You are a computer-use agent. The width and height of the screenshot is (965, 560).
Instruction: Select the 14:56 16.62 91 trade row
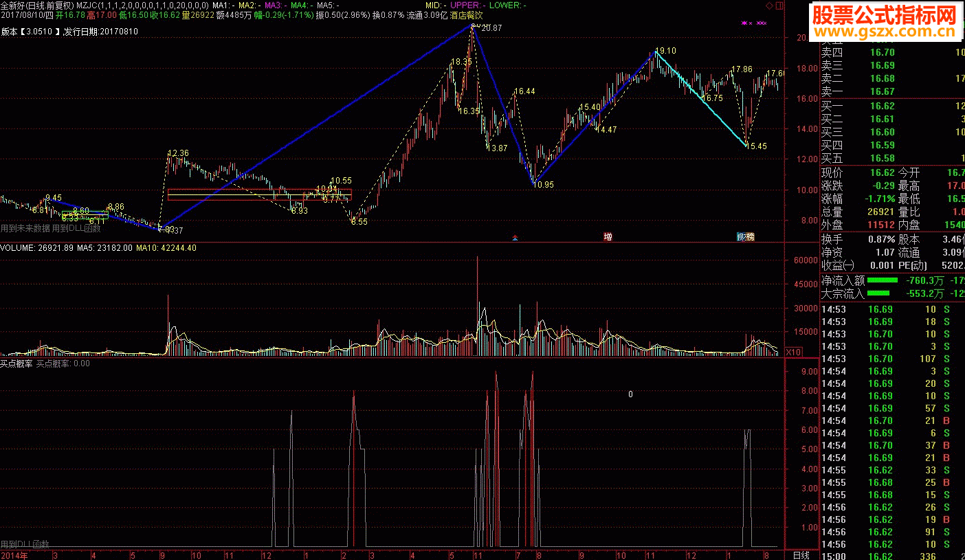(892, 532)
